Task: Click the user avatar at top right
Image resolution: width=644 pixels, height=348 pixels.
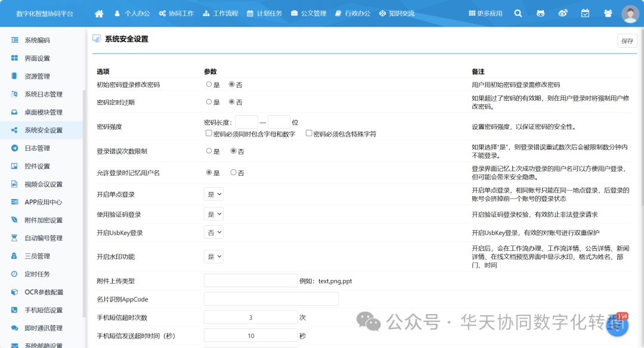Action: coord(630,12)
